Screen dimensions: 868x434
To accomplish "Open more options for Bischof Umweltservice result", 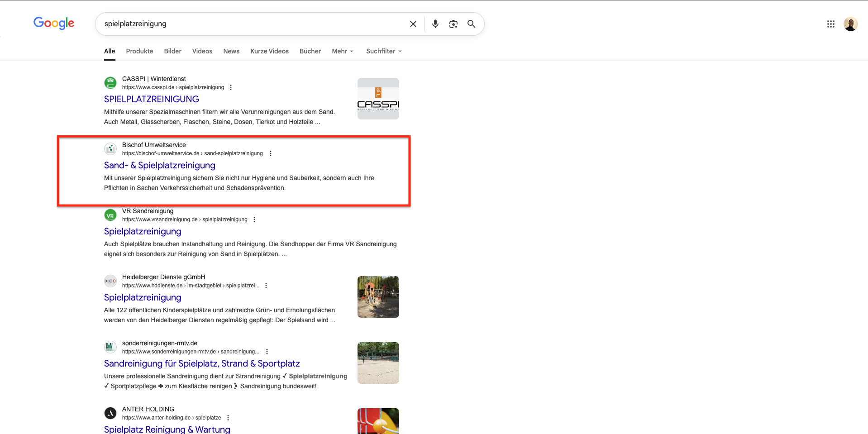I will click(x=271, y=153).
